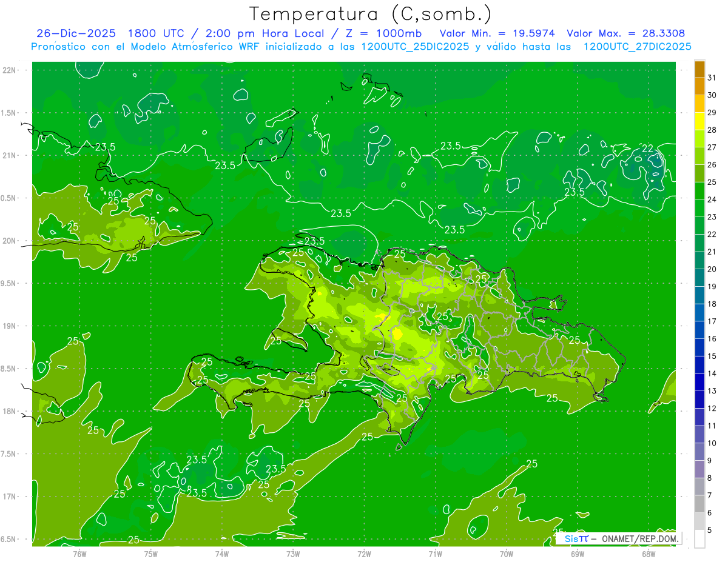Click the title "Temperatura (C,somb.)"
This screenshot has height=562, width=728.
point(369,14)
